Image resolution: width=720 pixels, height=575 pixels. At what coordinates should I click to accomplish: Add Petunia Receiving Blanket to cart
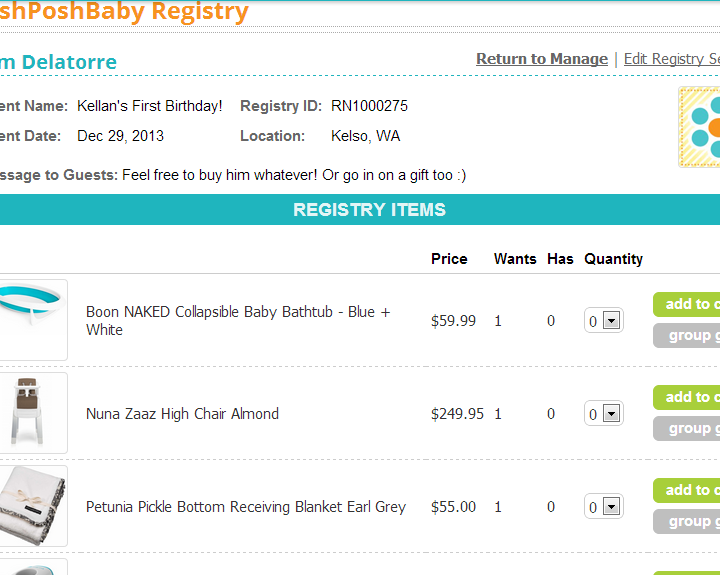pos(686,490)
